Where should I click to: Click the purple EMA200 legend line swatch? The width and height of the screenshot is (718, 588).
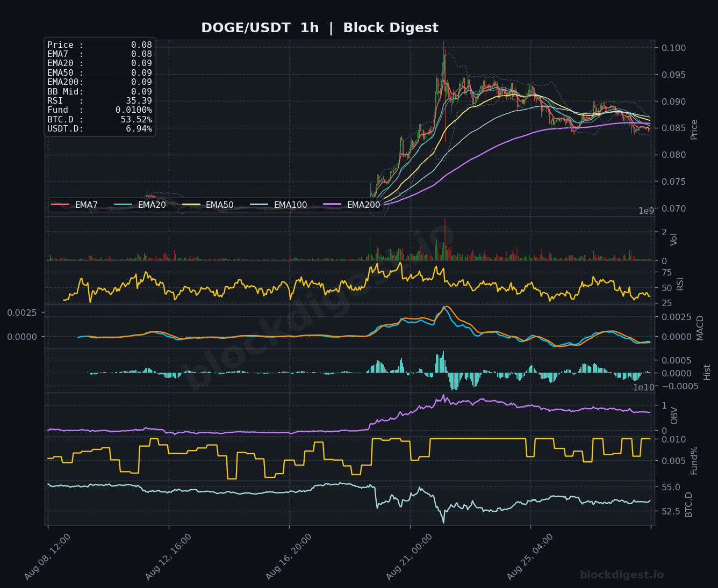point(333,205)
